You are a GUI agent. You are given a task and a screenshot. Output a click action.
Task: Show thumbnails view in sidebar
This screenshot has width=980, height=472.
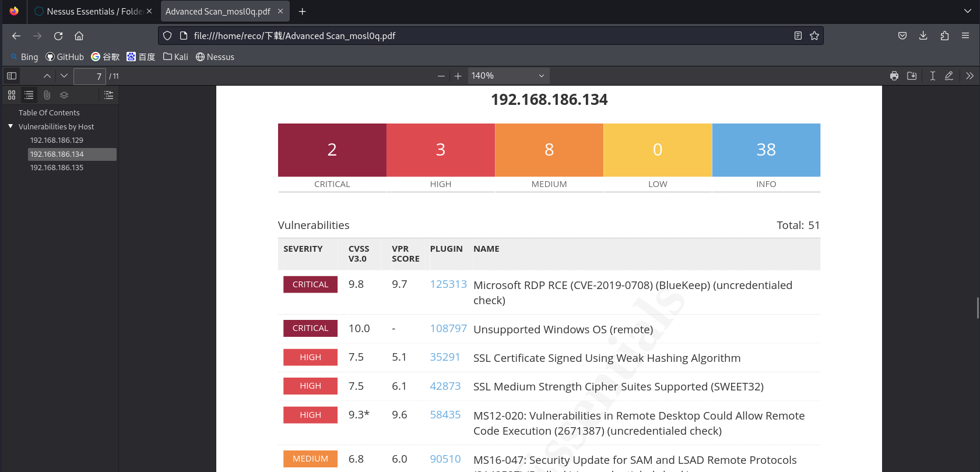(12, 95)
